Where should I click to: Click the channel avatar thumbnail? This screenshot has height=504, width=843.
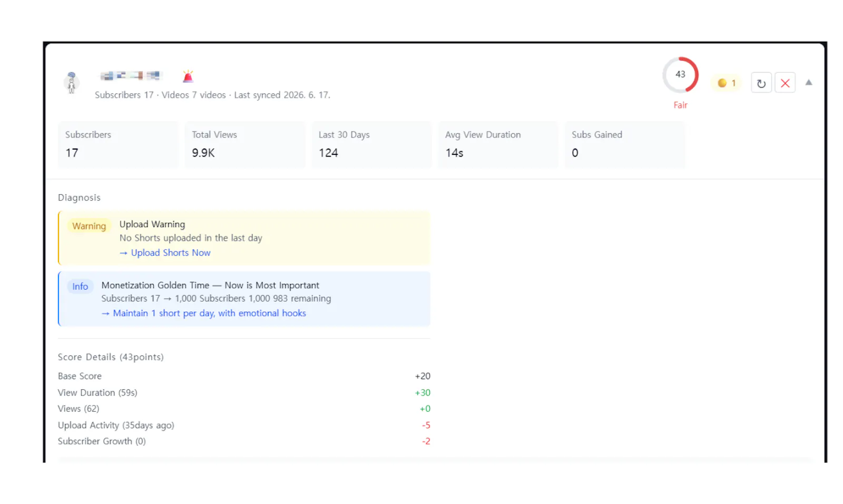click(72, 83)
